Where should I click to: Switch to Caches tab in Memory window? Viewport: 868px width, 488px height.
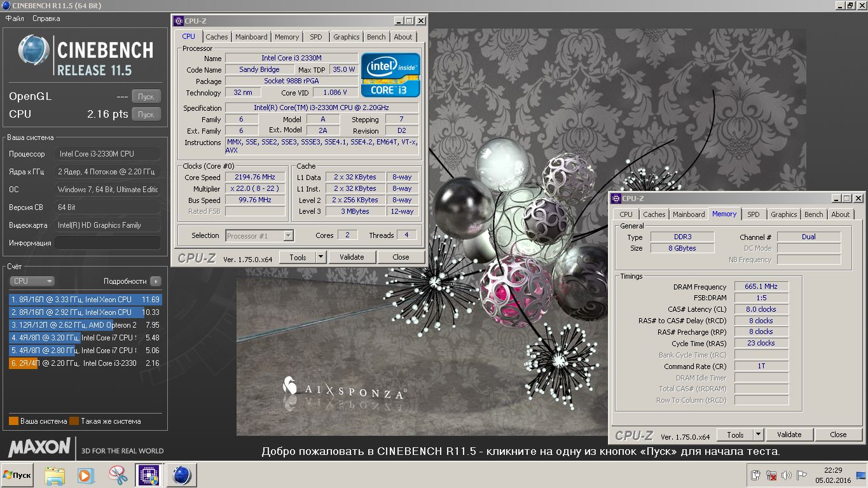coord(654,214)
